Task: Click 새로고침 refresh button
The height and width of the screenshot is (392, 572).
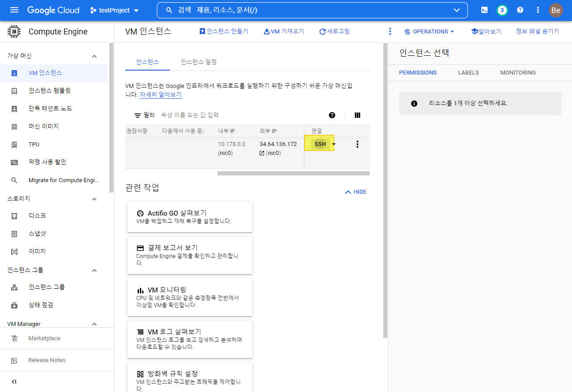Action: pos(335,31)
